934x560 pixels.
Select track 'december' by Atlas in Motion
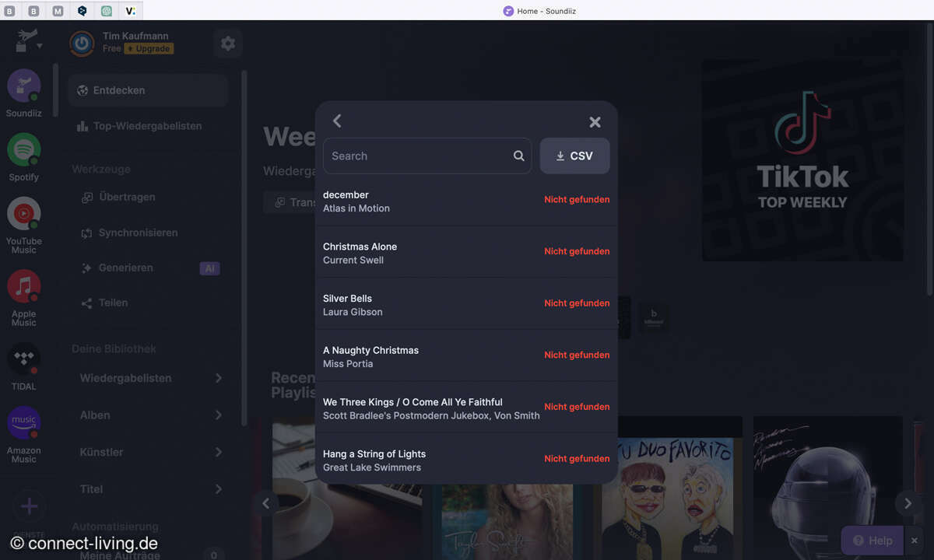466,201
